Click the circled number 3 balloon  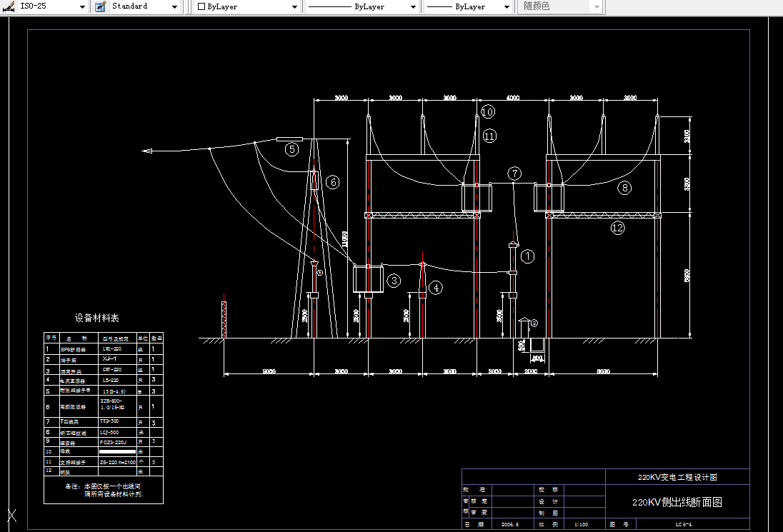[x=394, y=281]
